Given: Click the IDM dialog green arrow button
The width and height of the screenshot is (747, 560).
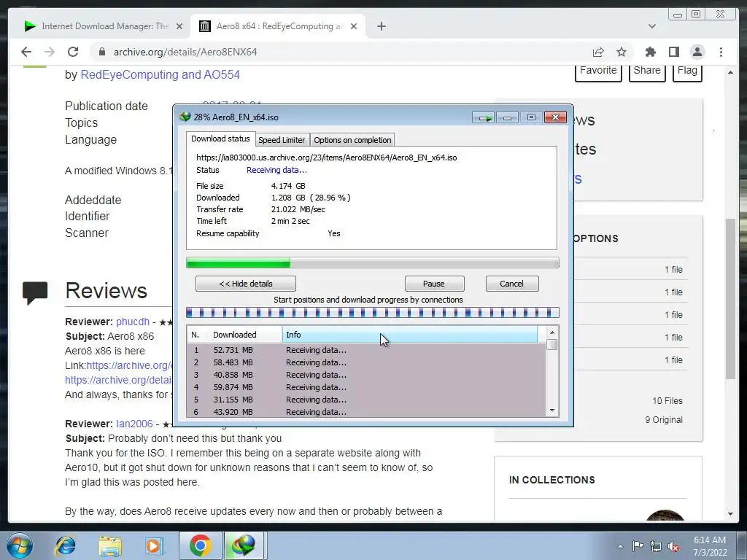Looking at the screenshot, I should click(484, 117).
